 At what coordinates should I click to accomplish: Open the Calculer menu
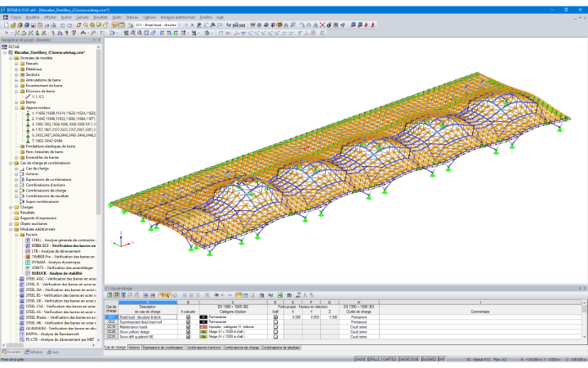(82, 17)
